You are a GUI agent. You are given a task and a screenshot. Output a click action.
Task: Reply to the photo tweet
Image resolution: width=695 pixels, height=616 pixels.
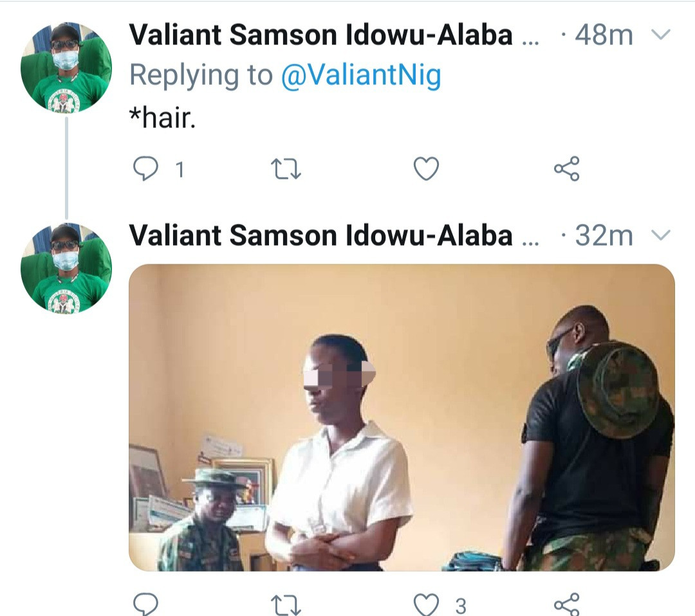tap(145, 604)
